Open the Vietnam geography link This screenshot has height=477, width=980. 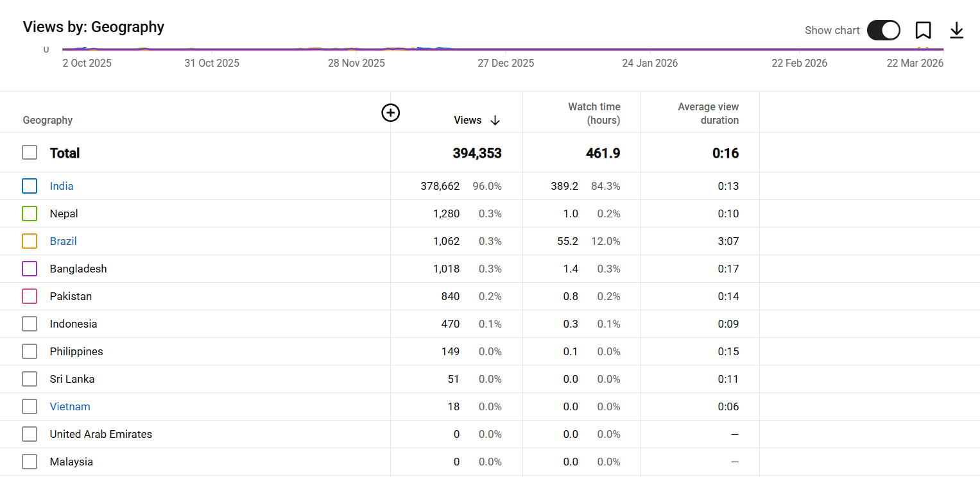point(70,406)
